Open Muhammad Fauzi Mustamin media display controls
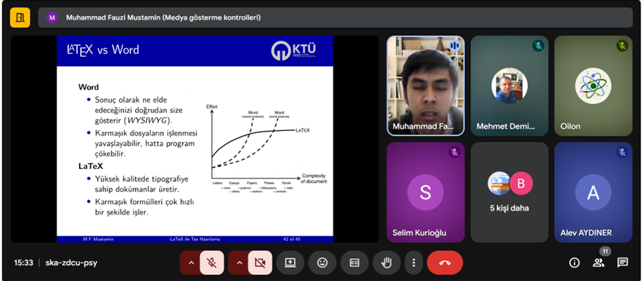This screenshot has height=281, width=644. [163, 17]
